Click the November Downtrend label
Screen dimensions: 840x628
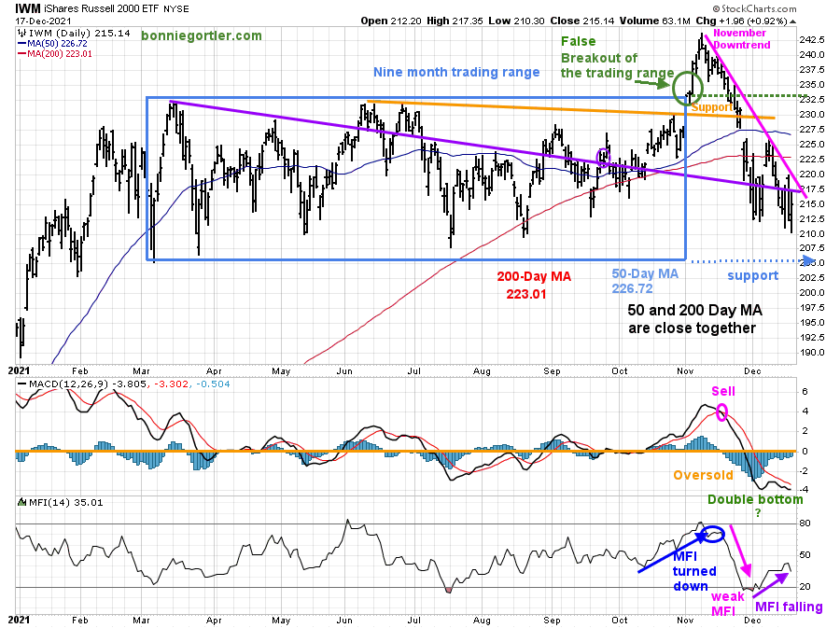[741, 39]
